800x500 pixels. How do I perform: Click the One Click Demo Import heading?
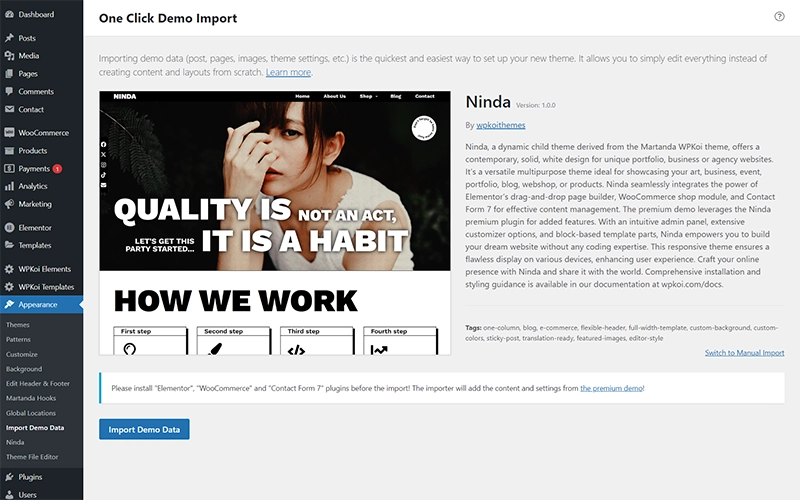point(168,18)
